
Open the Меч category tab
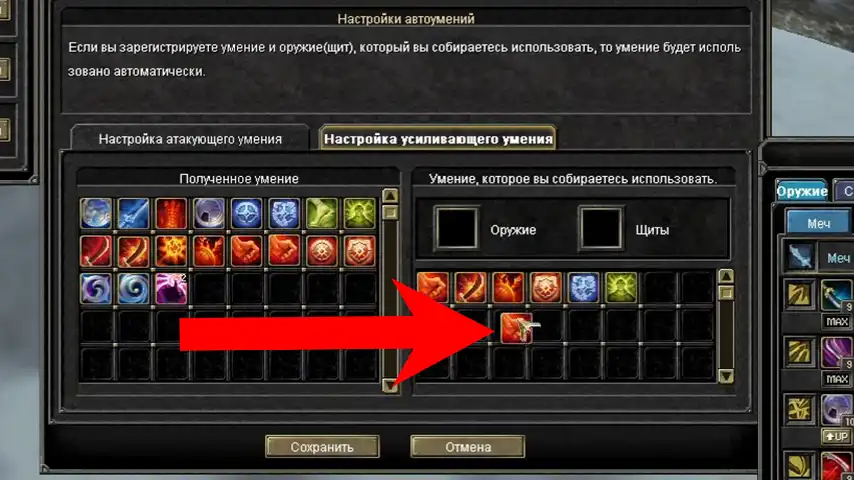tap(819, 223)
